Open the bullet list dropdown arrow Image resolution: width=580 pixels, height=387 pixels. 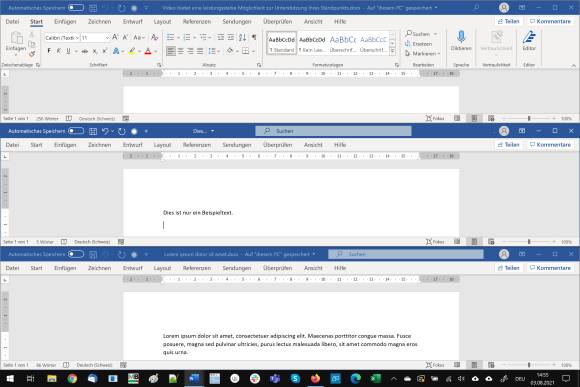(178, 37)
